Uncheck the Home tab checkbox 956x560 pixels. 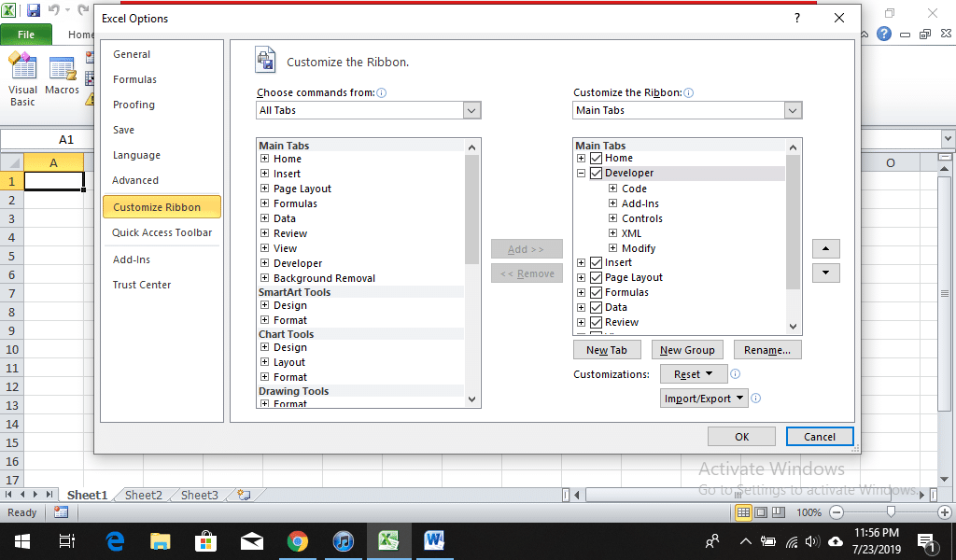[597, 159]
